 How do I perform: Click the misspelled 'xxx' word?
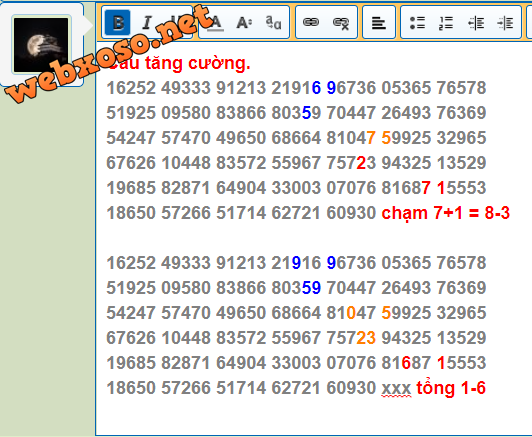(396, 388)
